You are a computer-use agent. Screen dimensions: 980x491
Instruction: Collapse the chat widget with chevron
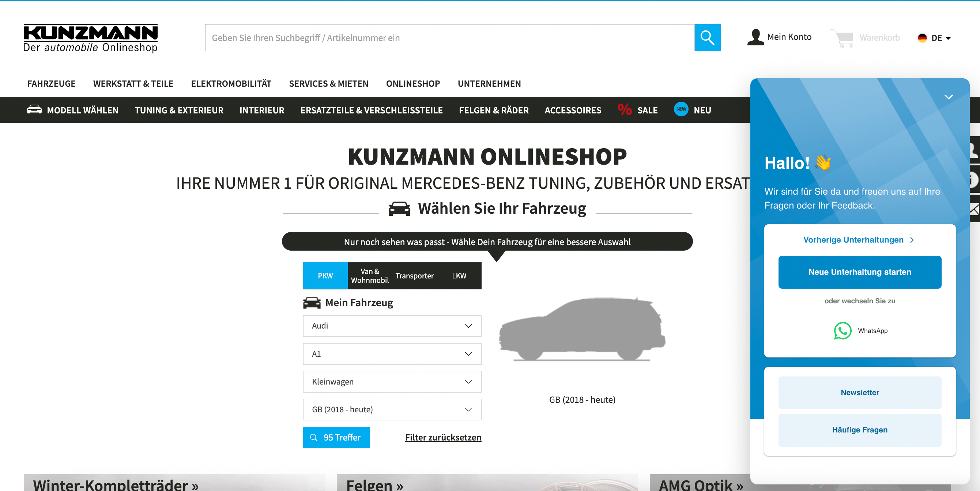pos(949,97)
